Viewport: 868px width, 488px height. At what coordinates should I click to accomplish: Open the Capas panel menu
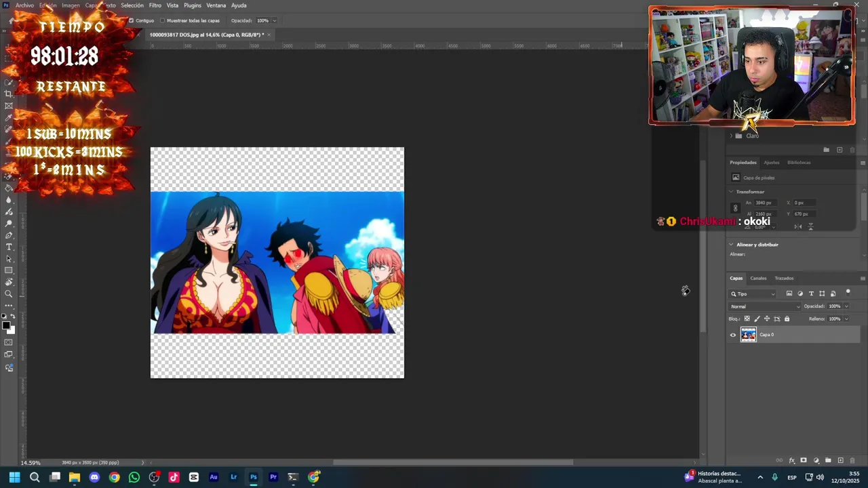point(863,279)
